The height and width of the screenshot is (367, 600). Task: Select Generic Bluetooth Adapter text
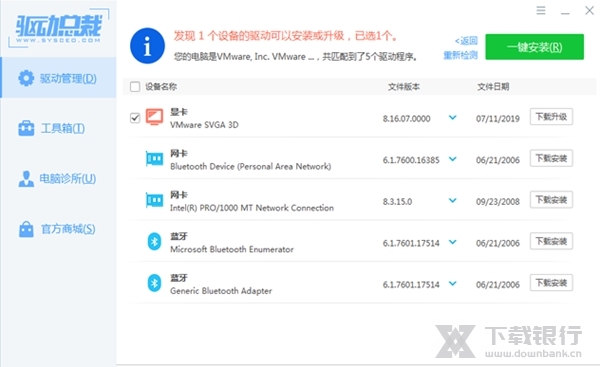221,291
